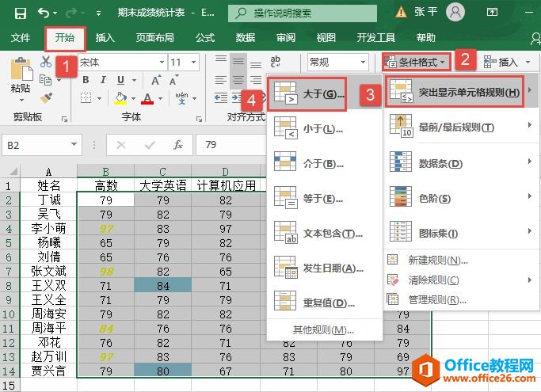Open the underline style dropdown arrow

coord(134,81)
